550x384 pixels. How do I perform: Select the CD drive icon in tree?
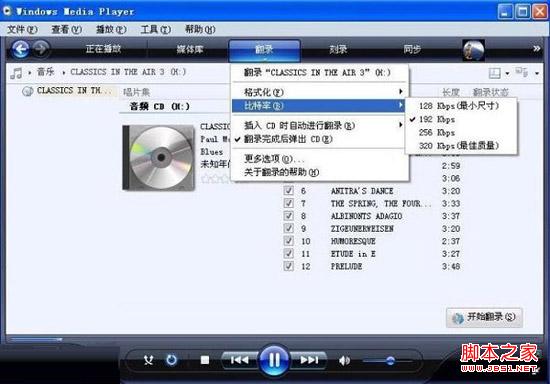tap(28, 91)
